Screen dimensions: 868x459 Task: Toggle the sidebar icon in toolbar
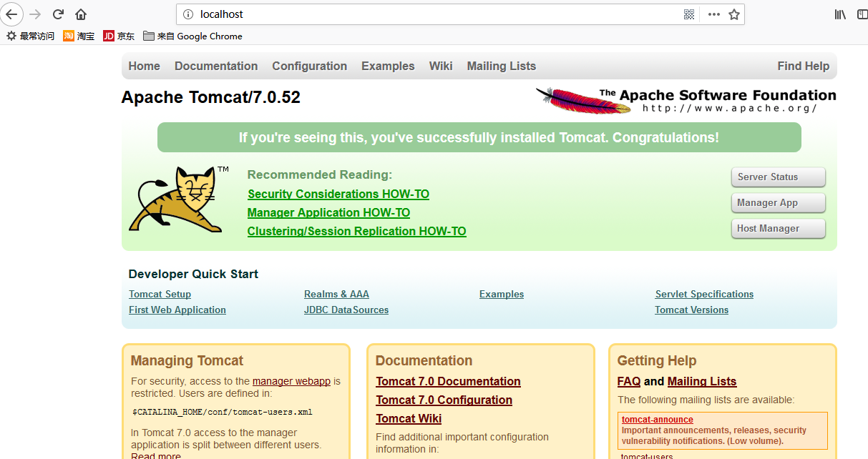click(x=862, y=14)
